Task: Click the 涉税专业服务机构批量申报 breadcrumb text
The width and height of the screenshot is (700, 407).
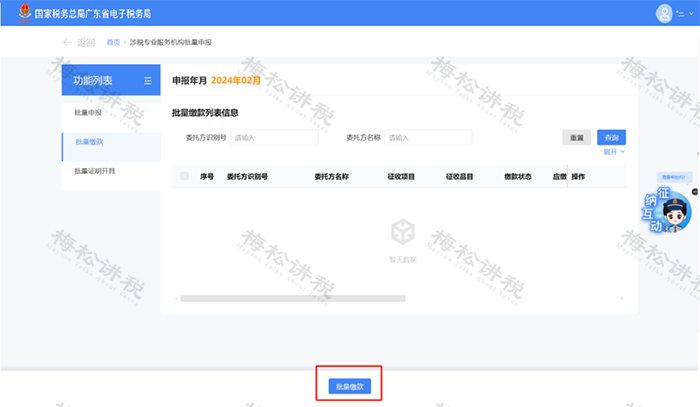Action: (171, 42)
